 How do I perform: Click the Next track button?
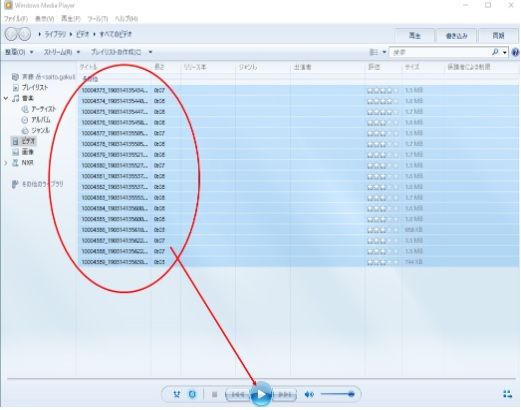pyautogui.click(x=285, y=395)
